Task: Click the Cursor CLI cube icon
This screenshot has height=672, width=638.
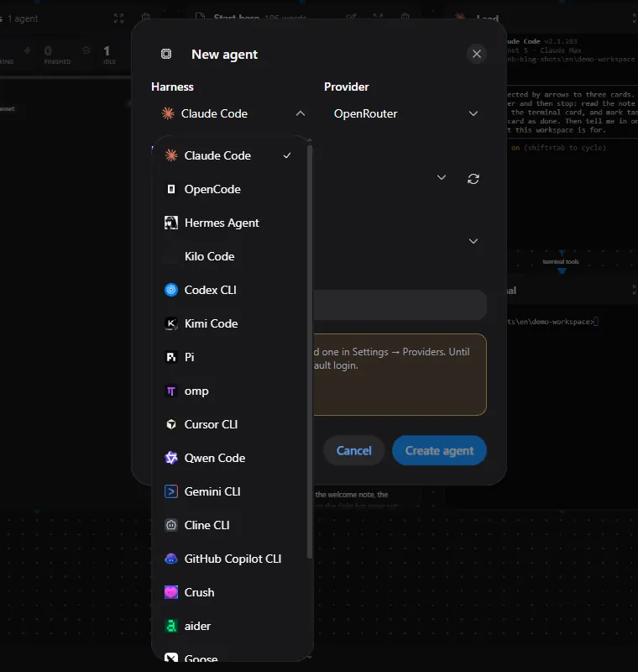Action: [171, 424]
